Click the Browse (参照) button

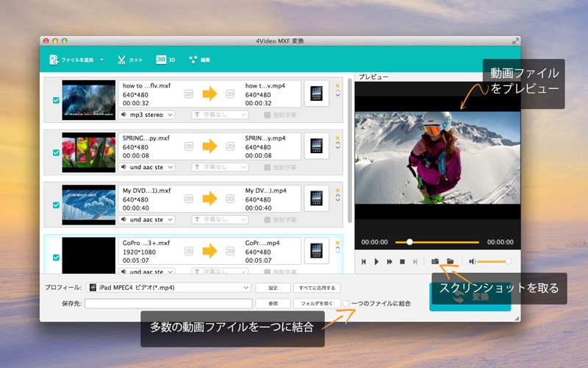point(273,303)
